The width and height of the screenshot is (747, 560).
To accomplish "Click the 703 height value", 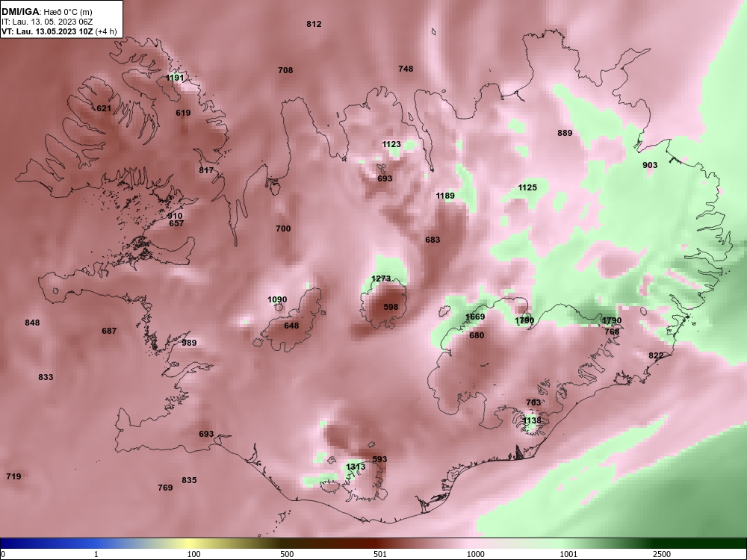I will pyautogui.click(x=533, y=402).
